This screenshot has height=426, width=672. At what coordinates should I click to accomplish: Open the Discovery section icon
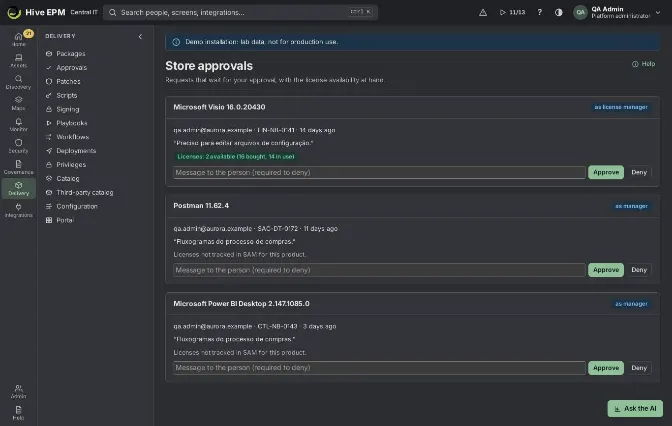point(18,82)
